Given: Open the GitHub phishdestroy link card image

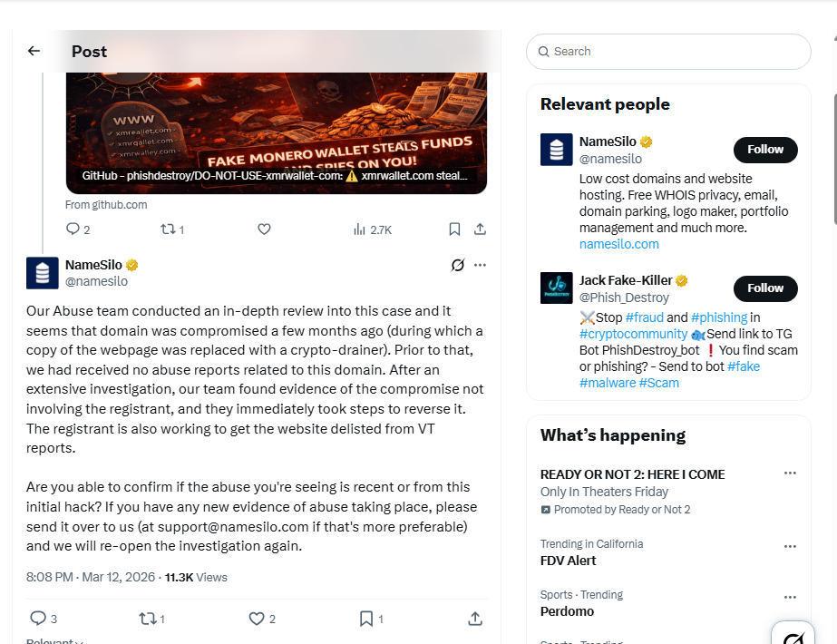Looking at the screenshot, I should [x=277, y=132].
